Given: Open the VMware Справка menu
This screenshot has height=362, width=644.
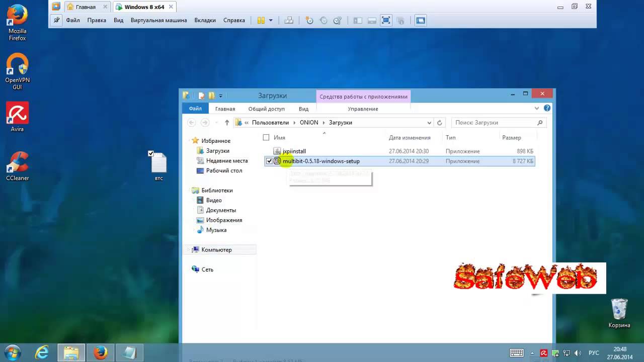Looking at the screenshot, I should [x=234, y=20].
